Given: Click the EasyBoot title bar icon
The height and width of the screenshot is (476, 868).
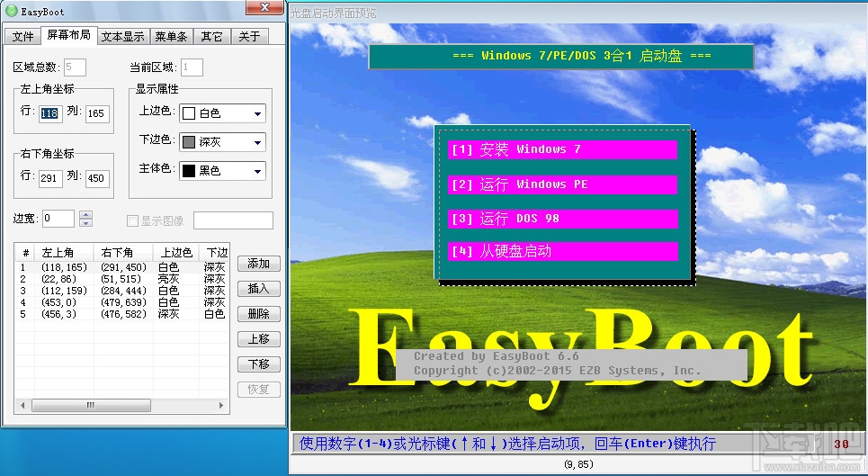Looking at the screenshot, I should point(11,11).
